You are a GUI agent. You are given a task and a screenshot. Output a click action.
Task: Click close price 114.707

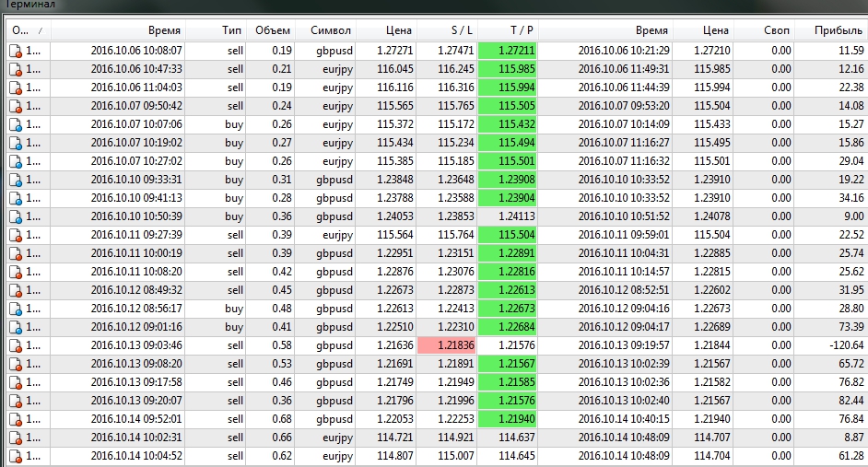click(712, 438)
